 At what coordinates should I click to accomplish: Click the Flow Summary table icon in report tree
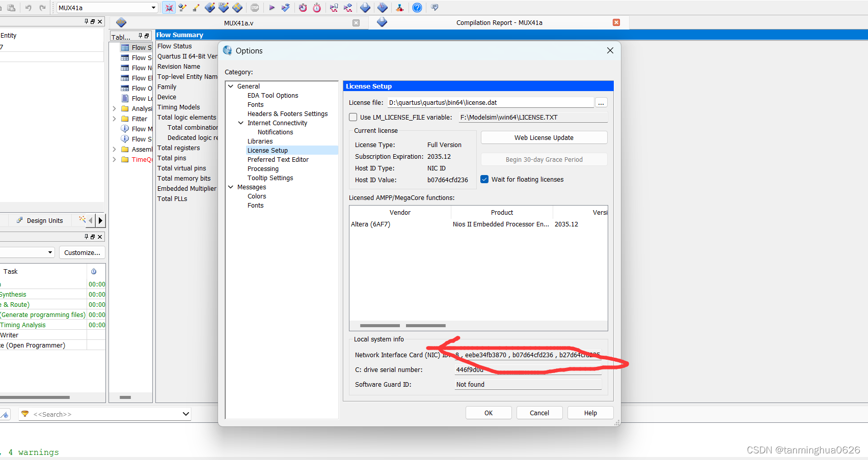coord(125,47)
